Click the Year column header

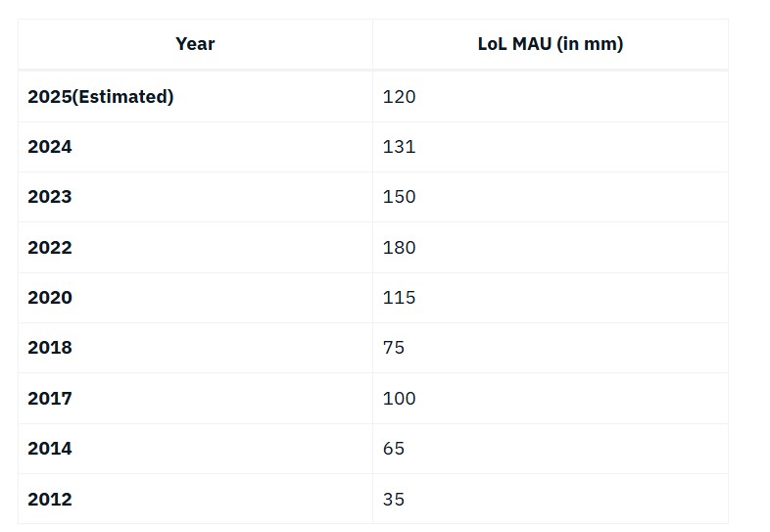196,44
